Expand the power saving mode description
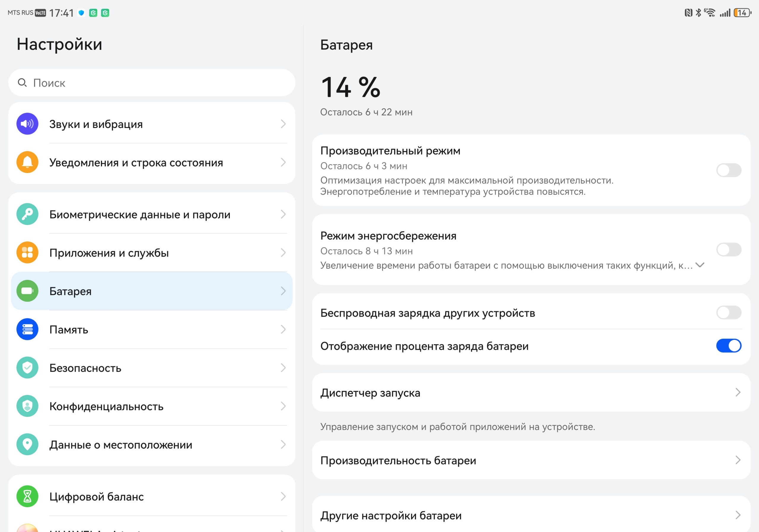759x532 pixels. (700, 265)
